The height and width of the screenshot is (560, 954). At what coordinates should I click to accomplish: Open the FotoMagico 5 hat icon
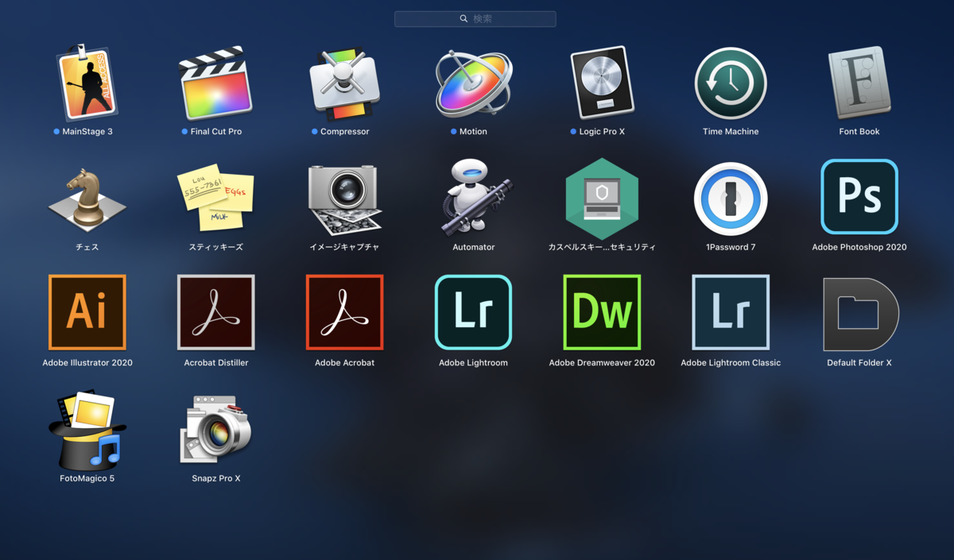point(87,429)
